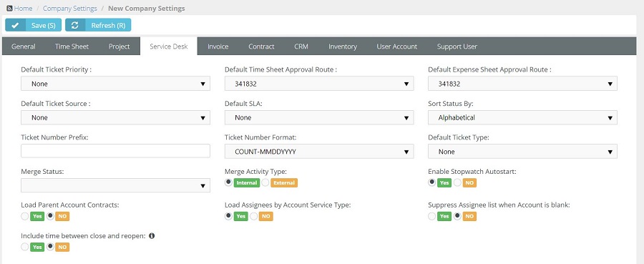Open Default SLA dropdown
The width and height of the screenshot is (644, 264).
[x=319, y=117]
